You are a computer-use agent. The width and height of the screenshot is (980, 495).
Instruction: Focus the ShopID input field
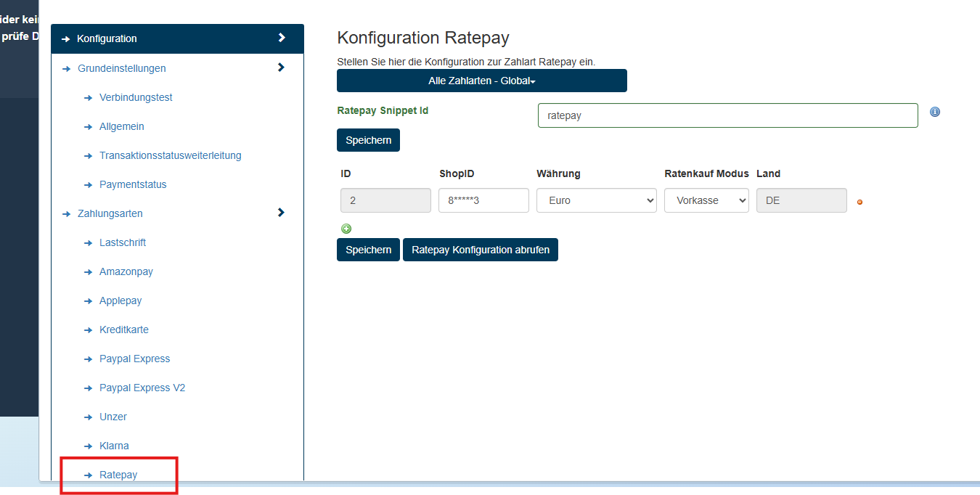(x=483, y=200)
